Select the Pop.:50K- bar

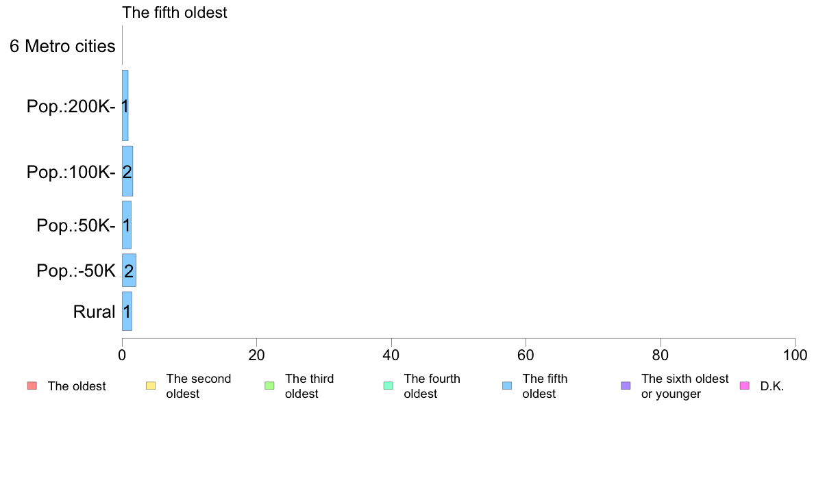(x=127, y=225)
